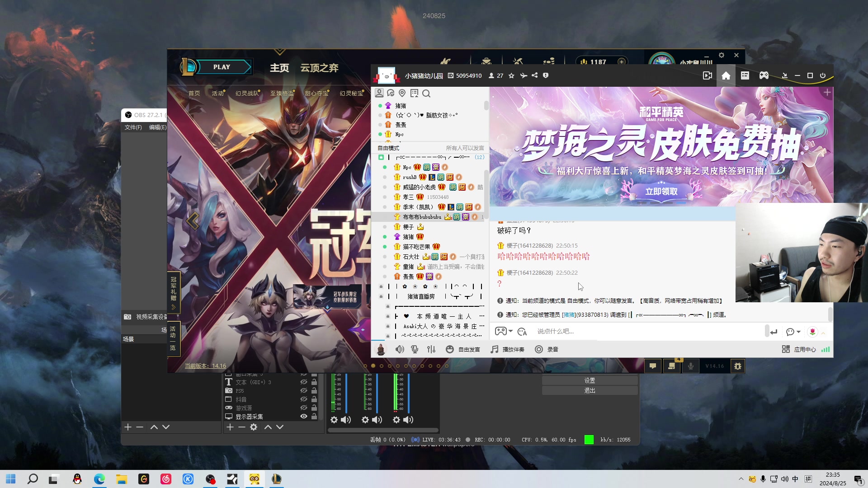Expand the up arrow beside the flower gift
868x488 pixels.
click(x=823, y=333)
